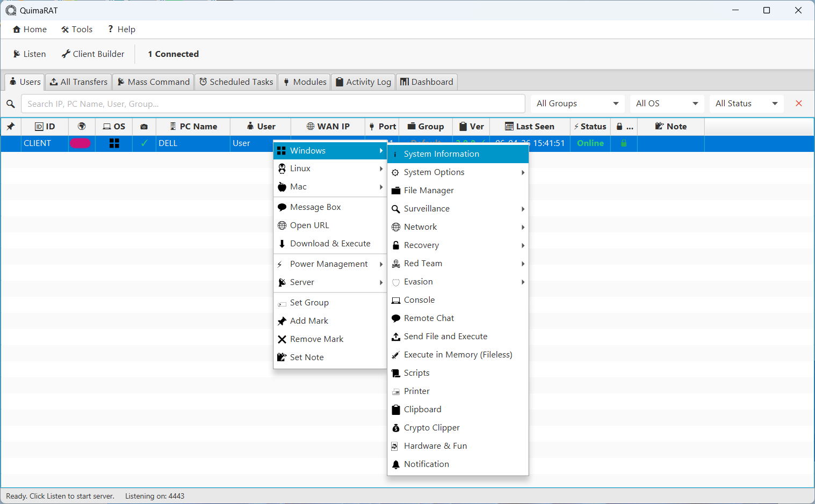
Task: Sort by the globe country column header
Action: (x=81, y=126)
